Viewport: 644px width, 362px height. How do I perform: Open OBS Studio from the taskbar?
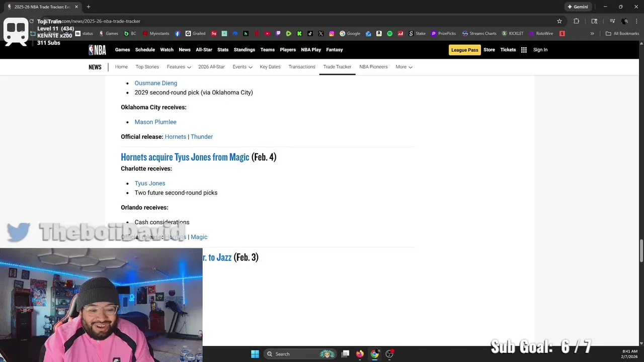pyautogui.click(x=389, y=354)
